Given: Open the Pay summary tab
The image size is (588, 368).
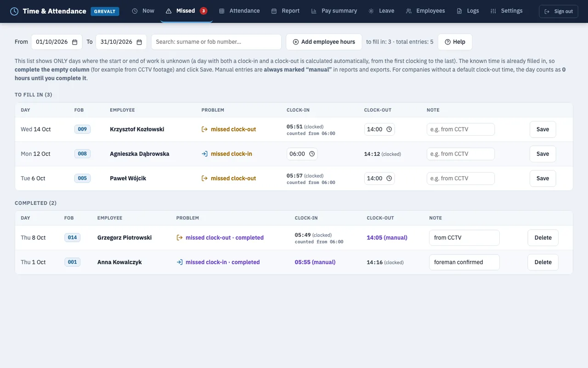Looking at the screenshot, I should pos(334,11).
